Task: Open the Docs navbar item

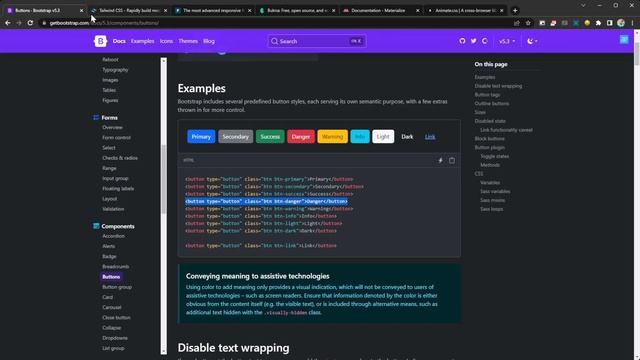Action: (119, 41)
